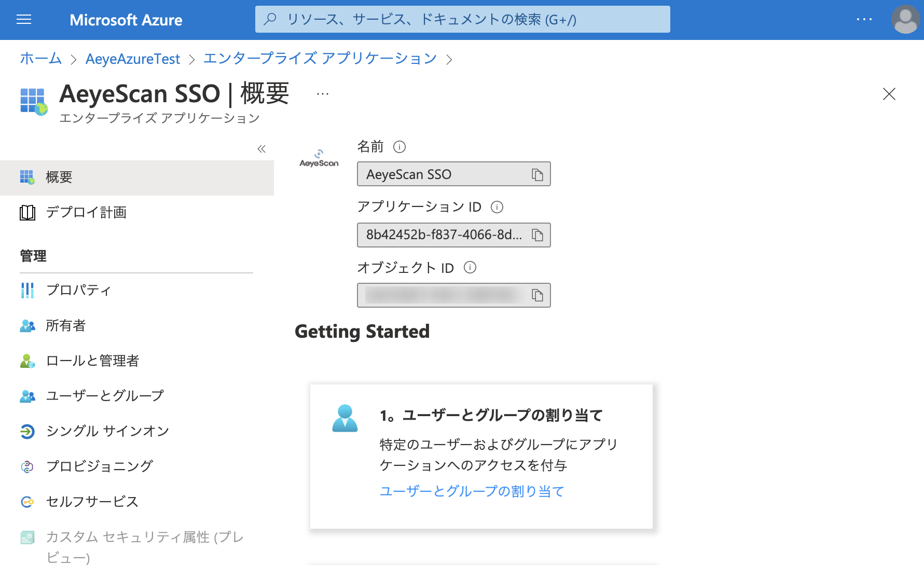
Task: Show info tooltip for アプリケーション ID
Action: click(x=497, y=207)
